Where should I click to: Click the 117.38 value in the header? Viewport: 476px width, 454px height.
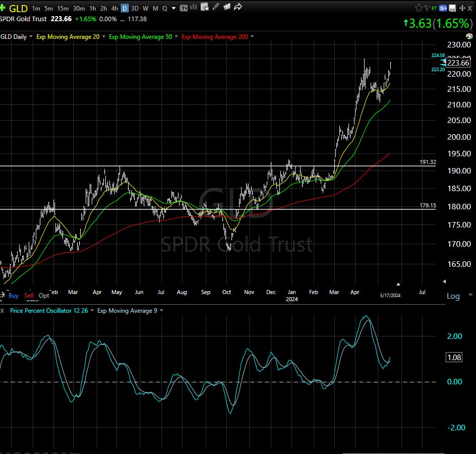click(x=137, y=19)
